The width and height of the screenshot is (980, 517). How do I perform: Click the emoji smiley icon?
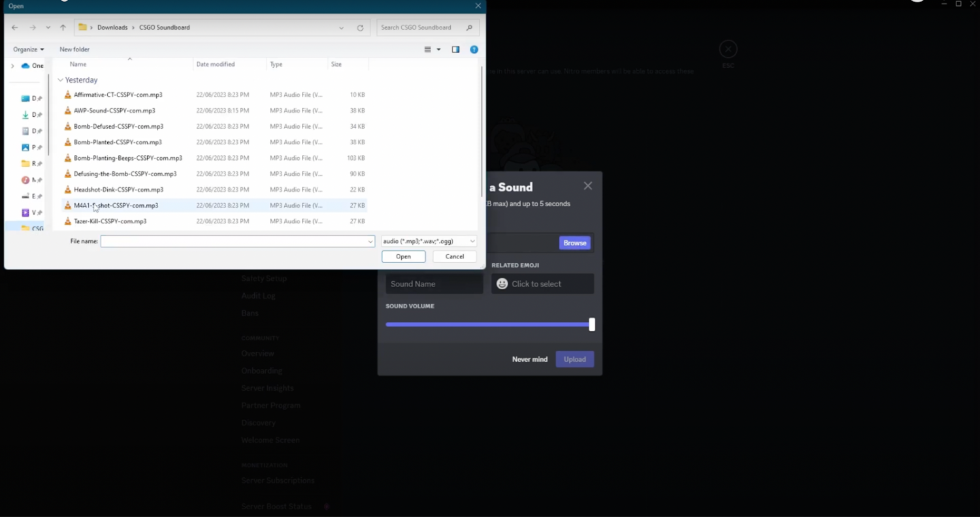pyautogui.click(x=502, y=284)
